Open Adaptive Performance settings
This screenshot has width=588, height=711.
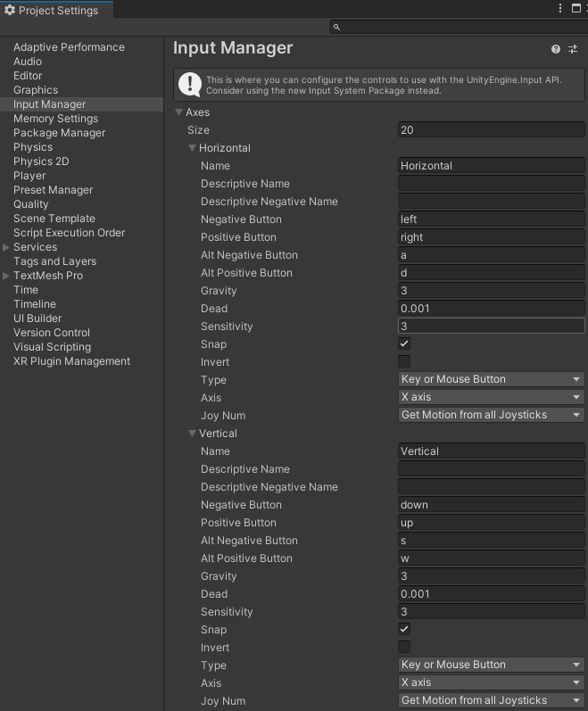69,47
